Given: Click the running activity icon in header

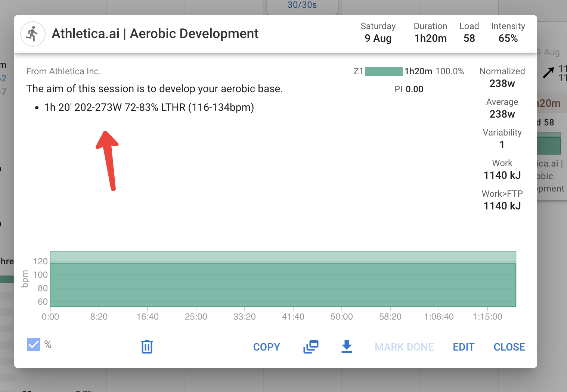Looking at the screenshot, I should click(33, 34).
